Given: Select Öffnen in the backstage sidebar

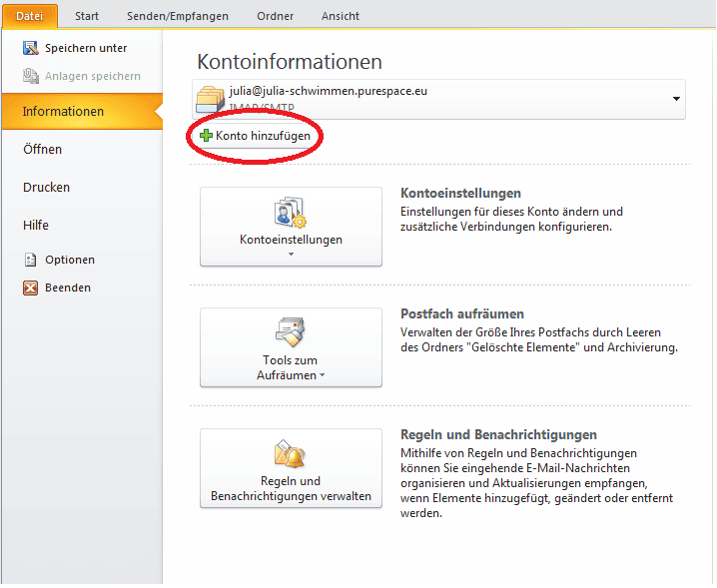Looking at the screenshot, I should [x=43, y=150].
